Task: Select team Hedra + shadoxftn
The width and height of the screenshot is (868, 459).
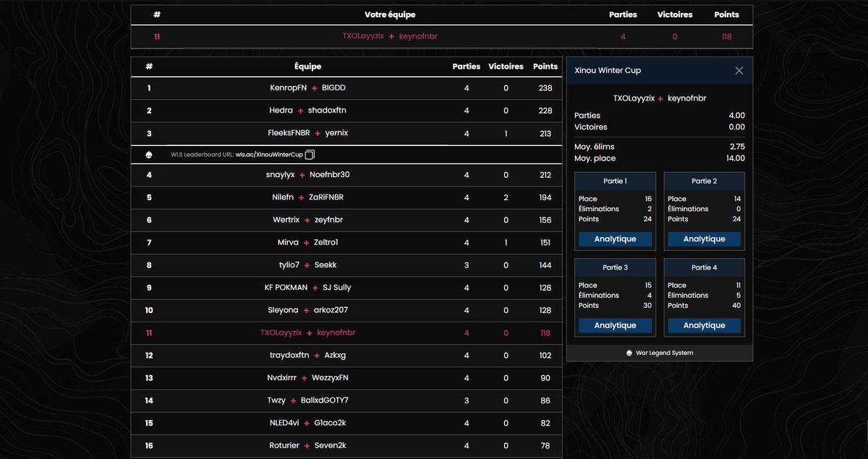Action: click(x=346, y=111)
